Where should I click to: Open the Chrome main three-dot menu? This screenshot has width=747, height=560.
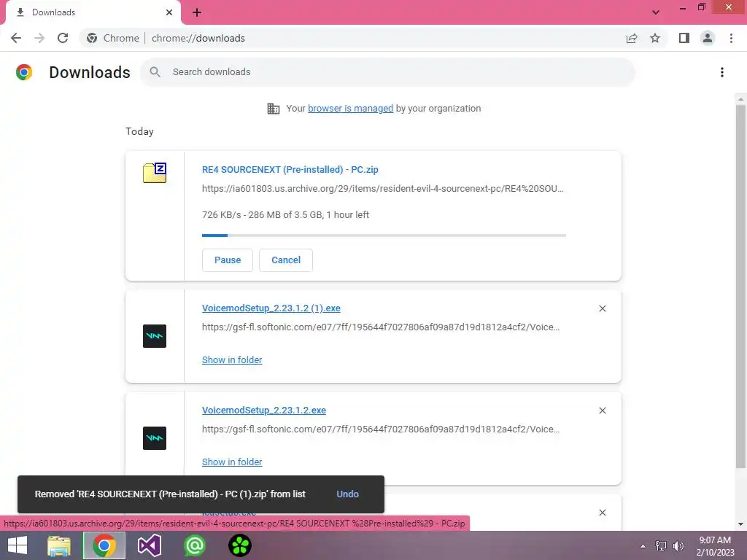731,38
